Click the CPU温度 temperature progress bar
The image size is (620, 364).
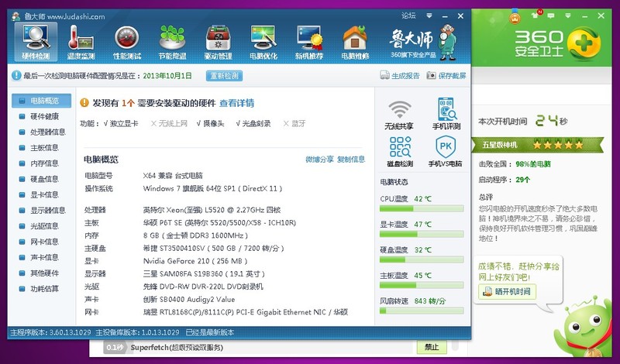point(421,208)
